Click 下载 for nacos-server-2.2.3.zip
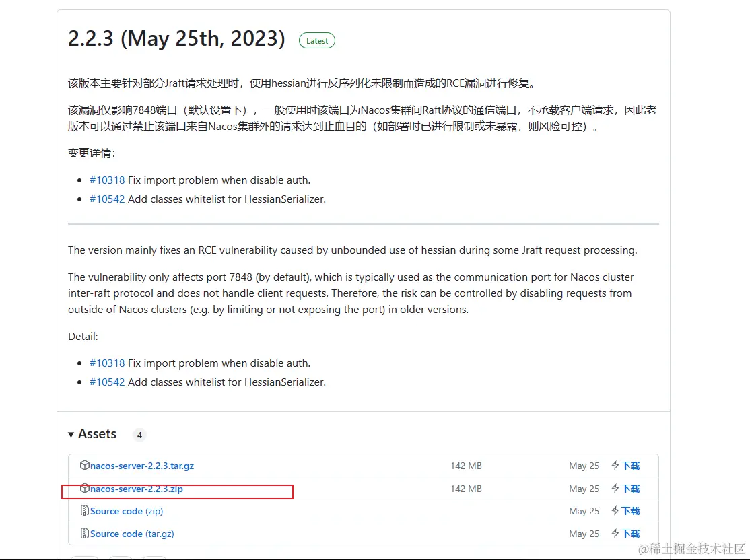The image size is (750, 560). [630, 489]
